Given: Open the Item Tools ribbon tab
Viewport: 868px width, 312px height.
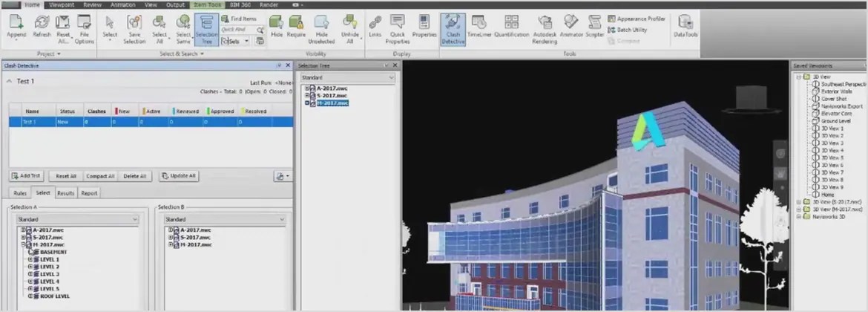Looking at the screenshot, I should (x=207, y=4).
